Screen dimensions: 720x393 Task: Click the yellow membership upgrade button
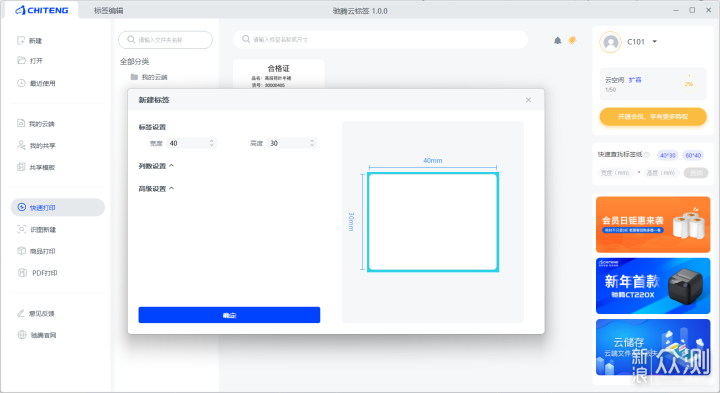point(653,117)
